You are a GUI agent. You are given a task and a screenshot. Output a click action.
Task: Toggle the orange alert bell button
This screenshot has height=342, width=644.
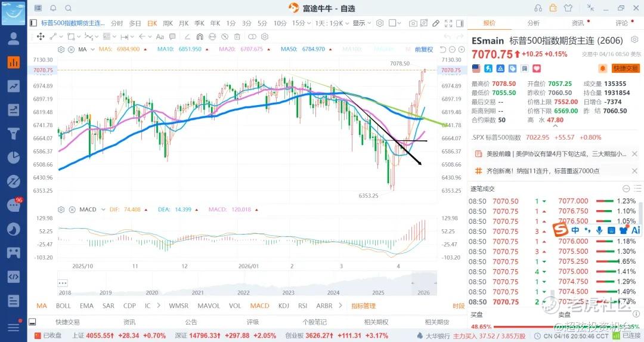pos(602,68)
